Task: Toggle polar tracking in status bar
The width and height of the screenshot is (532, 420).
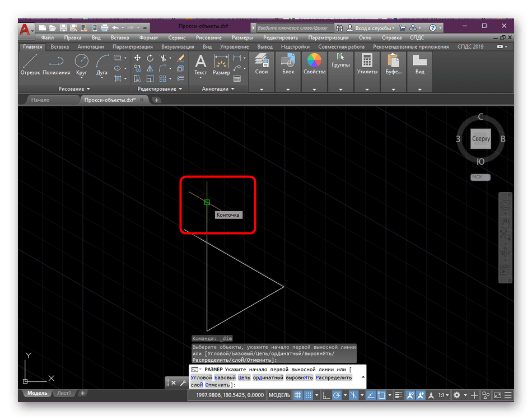Action: point(337,395)
